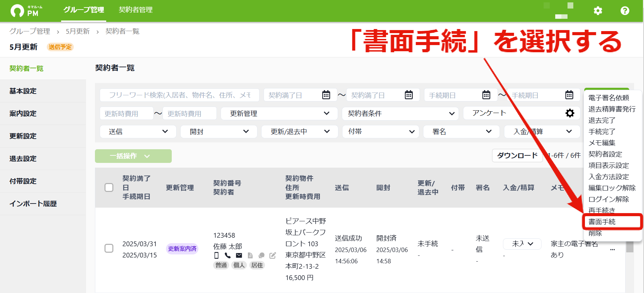This screenshot has height=293, width=644.
Task: Expand the 一括操作 bulk action dropdown
Action: (133, 156)
